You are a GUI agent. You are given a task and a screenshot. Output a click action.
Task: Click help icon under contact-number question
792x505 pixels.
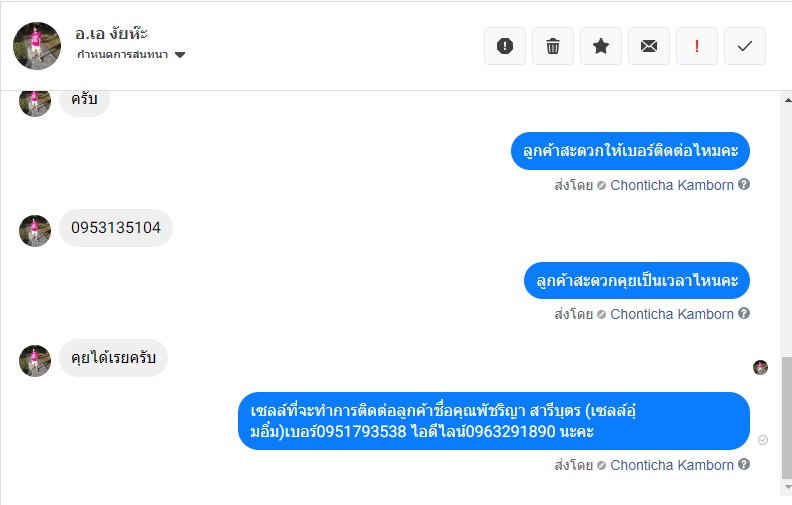pos(744,185)
